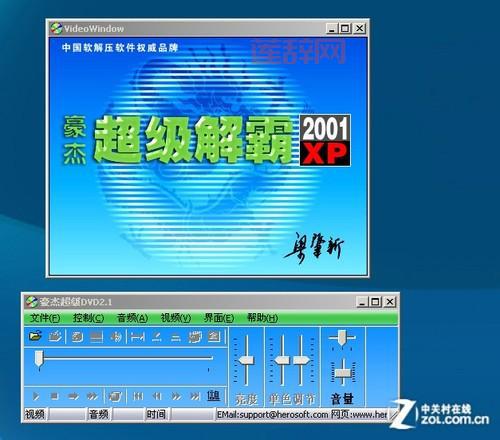Click the 音量 label
This screenshot has height=440, width=500.
[x=342, y=399]
